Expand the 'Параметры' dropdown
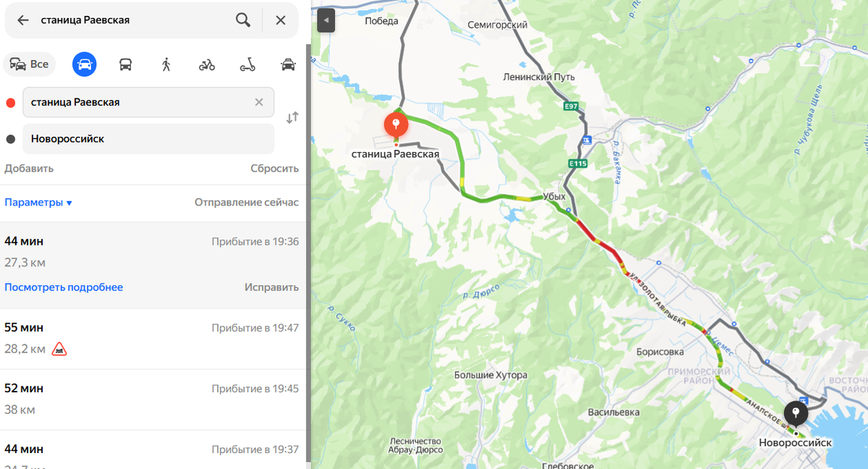This screenshot has height=469, width=868. 38,203
